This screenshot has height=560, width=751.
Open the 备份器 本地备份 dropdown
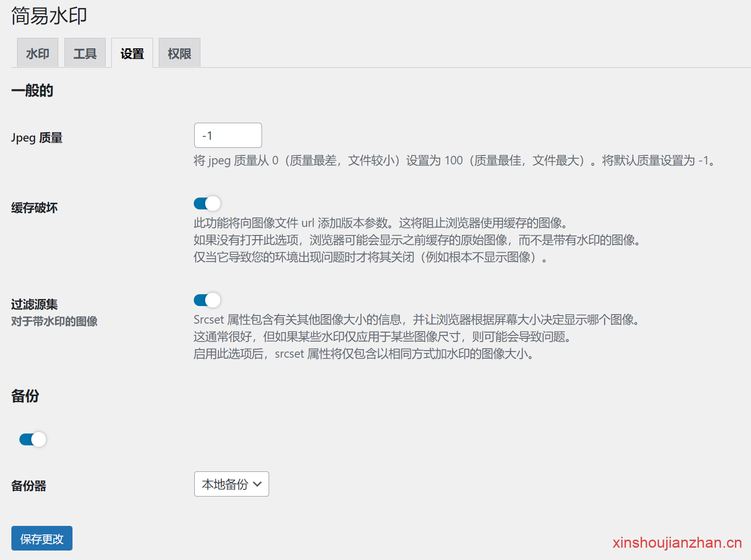(232, 484)
